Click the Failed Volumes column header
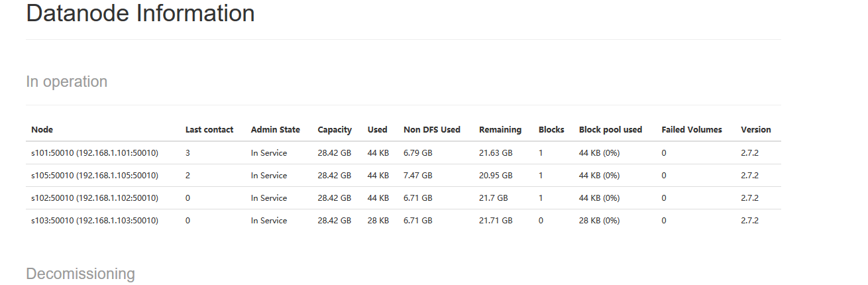Image resolution: width=868 pixels, height=285 pixels. [691, 130]
